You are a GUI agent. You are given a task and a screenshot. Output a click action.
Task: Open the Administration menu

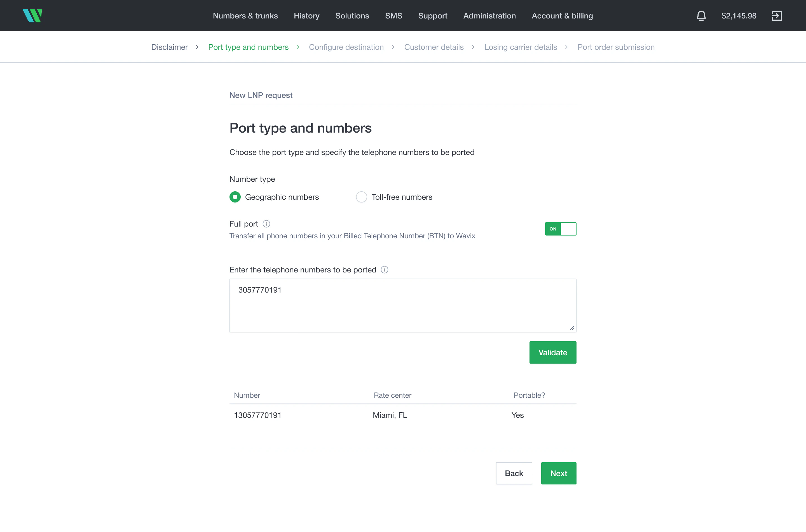489,16
